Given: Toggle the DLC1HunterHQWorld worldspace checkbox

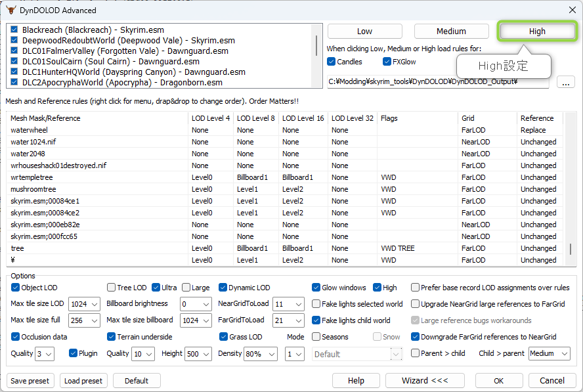Looking at the screenshot, I should click(x=14, y=72).
